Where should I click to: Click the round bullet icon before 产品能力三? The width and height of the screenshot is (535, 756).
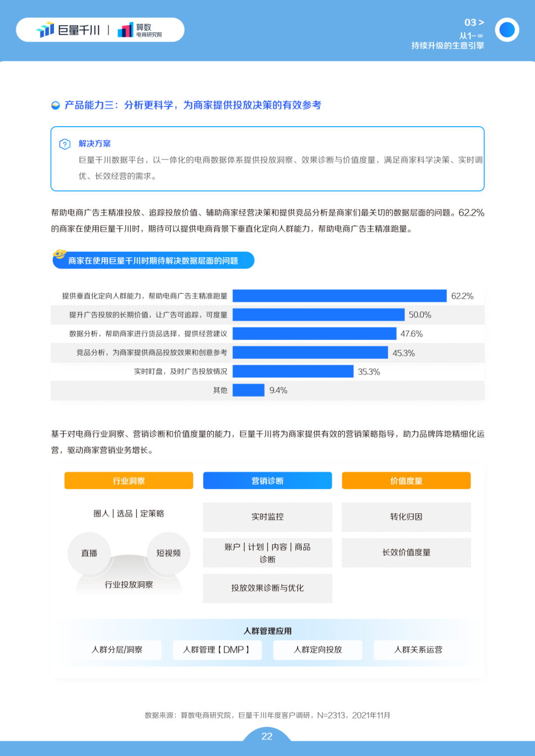pyautogui.click(x=55, y=105)
